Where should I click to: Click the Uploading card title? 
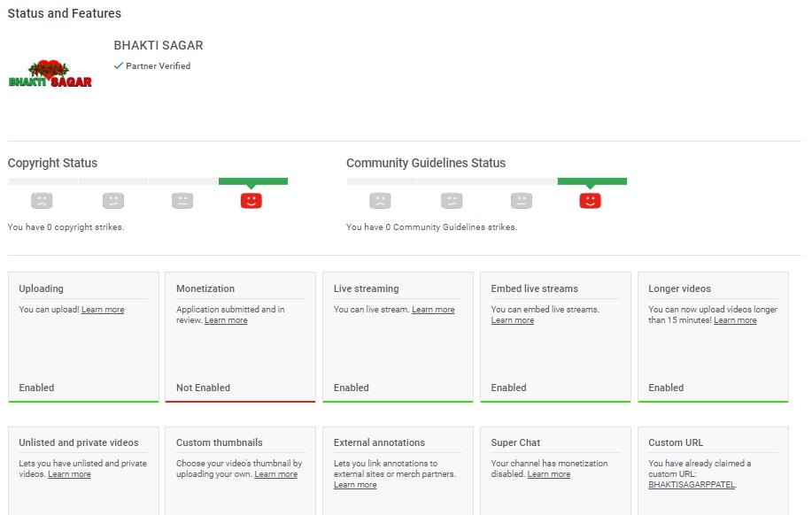coord(41,288)
